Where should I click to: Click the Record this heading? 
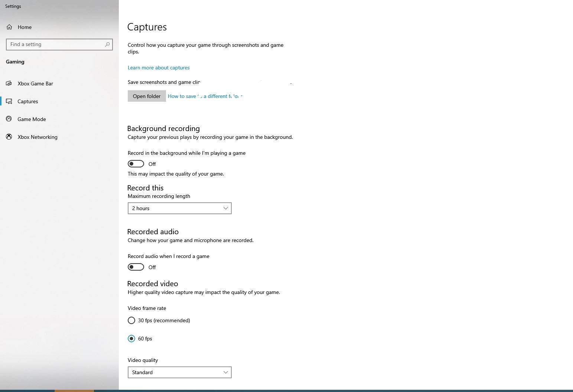[146, 188]
